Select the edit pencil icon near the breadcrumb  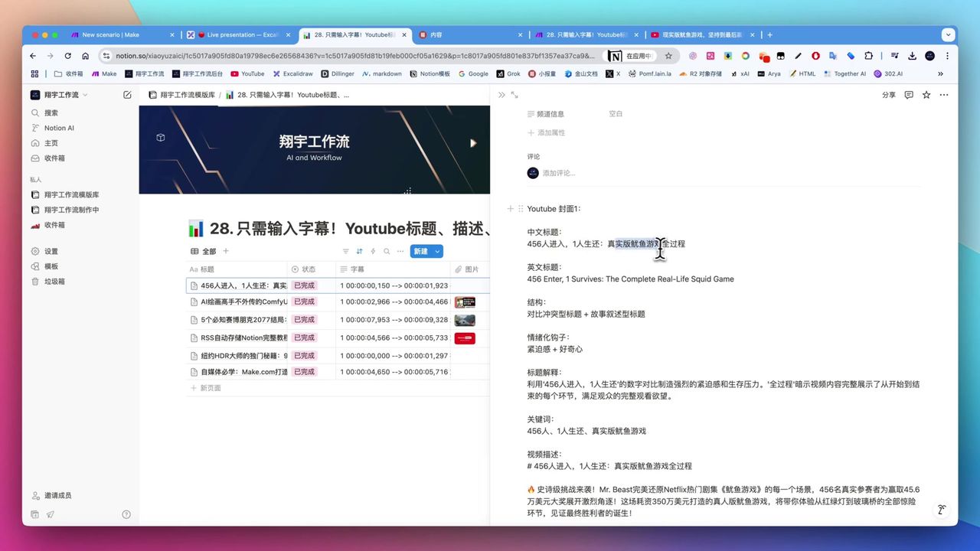(x=127, y=94)
